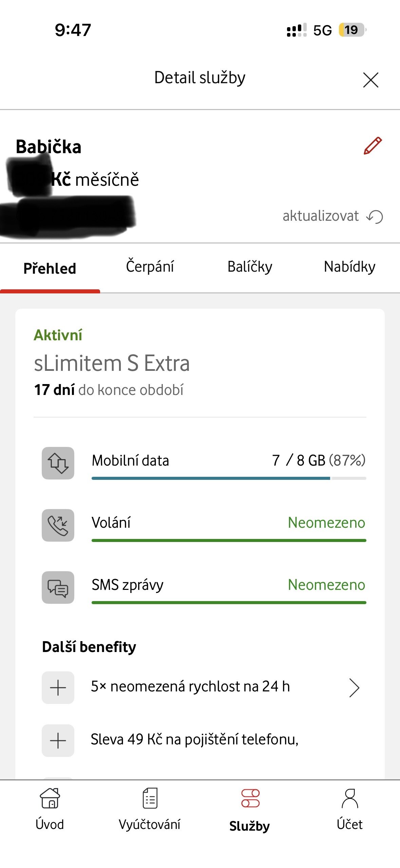Select the Přehled tab

pos(50,268)
